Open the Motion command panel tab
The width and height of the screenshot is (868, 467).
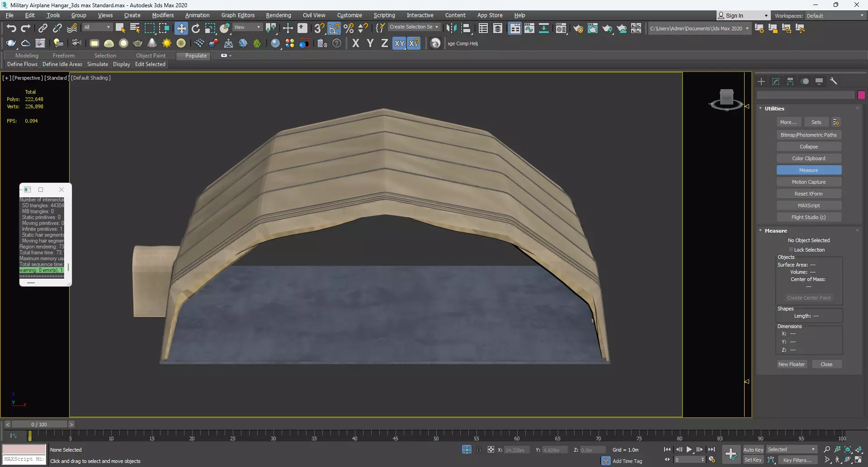pos(805,81)
